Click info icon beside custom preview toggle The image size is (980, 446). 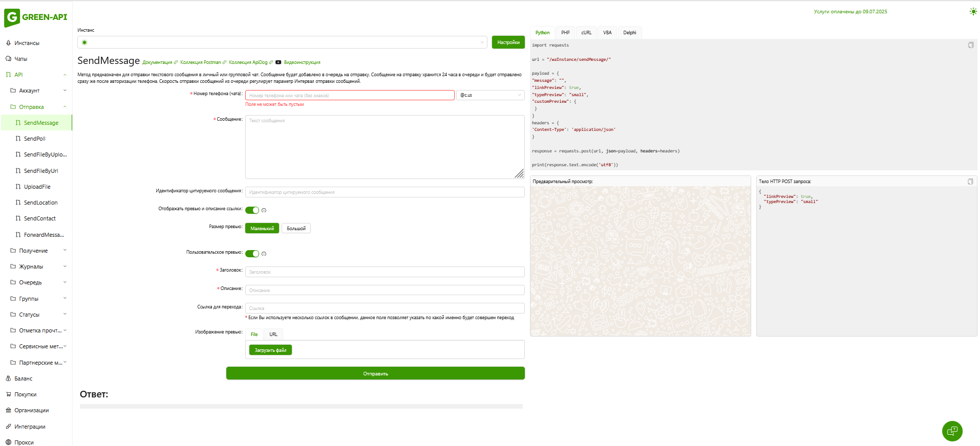[264, 254]
